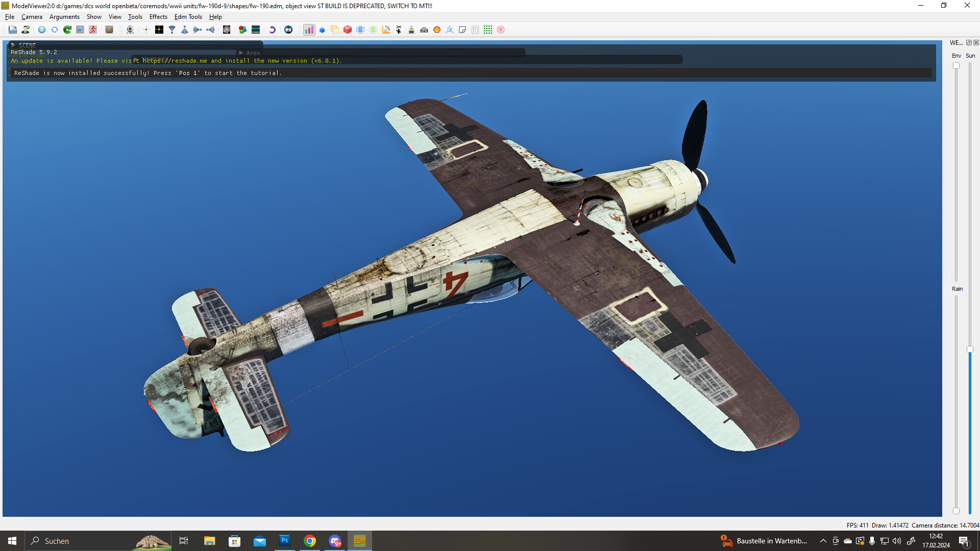Click the red running figure animation icon
The image size is (980, 551).
point(93,30)
